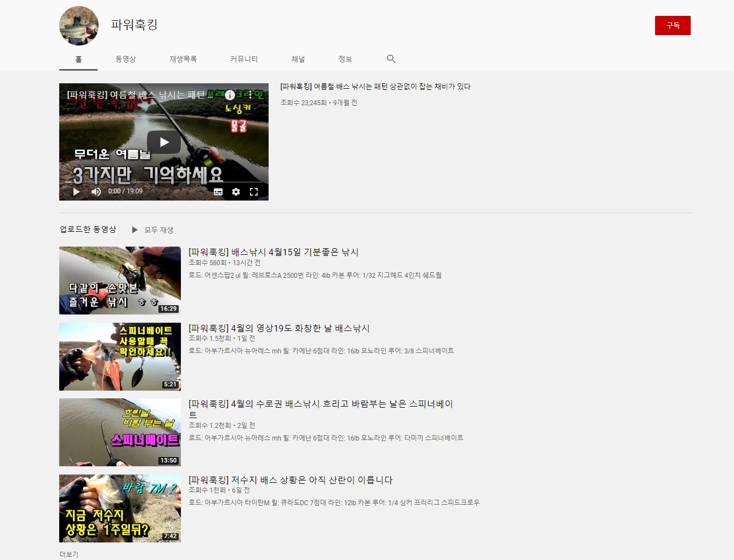Play all uploads via 모두 재생
Screen dimensions: 734x560
153,230
